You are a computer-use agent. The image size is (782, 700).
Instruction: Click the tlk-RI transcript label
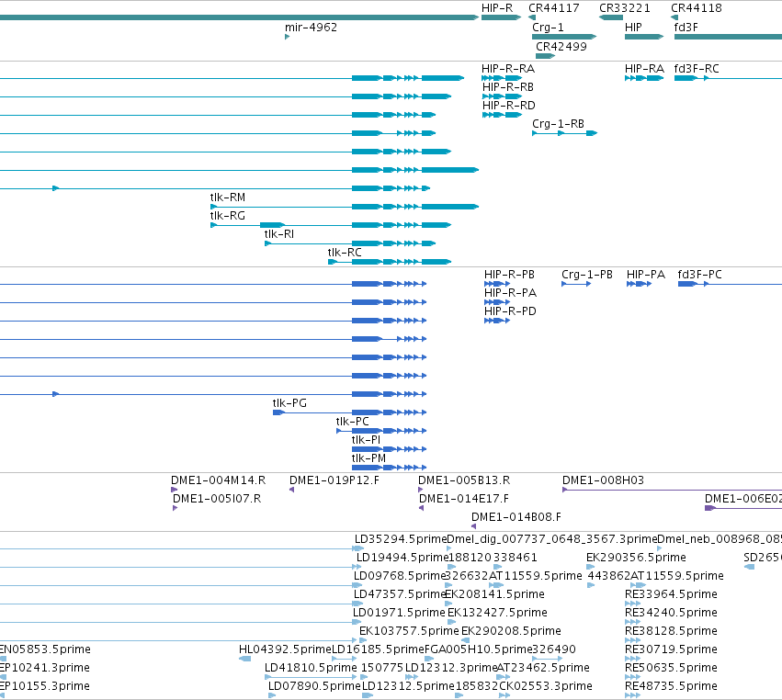coord(278,234)
